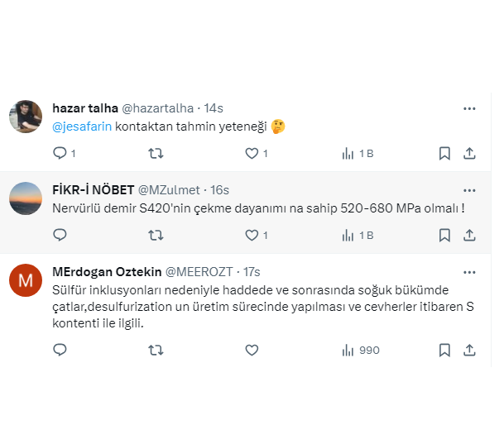Open MErdogan Oztekin's avatar
504x444 pixels.
click(26, 280)
